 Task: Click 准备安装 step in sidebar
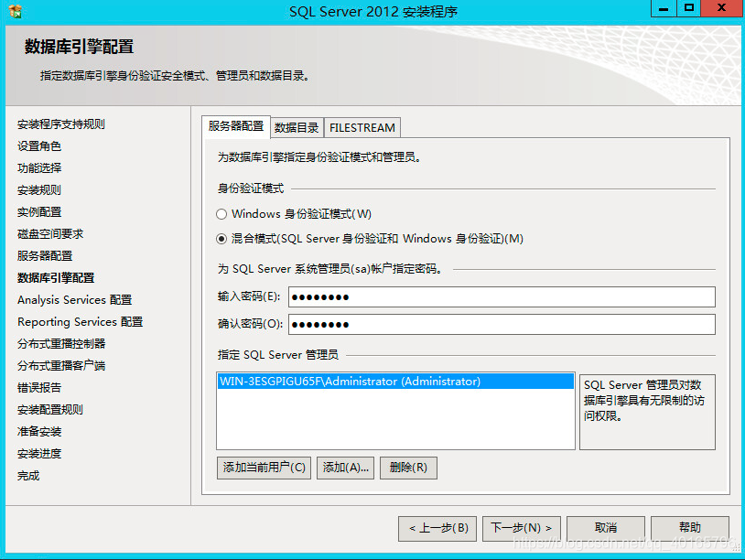point(39,432)
